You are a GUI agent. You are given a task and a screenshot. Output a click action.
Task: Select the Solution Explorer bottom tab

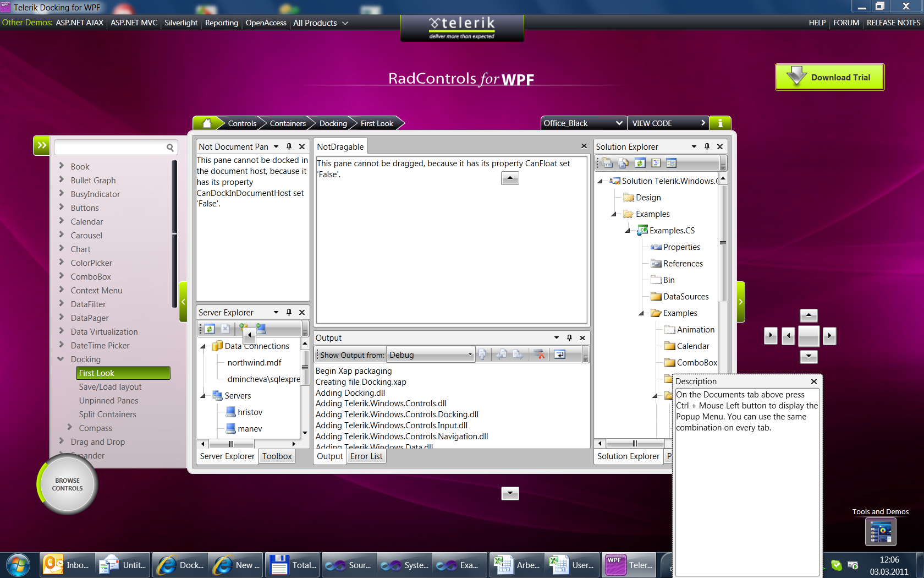628,456
